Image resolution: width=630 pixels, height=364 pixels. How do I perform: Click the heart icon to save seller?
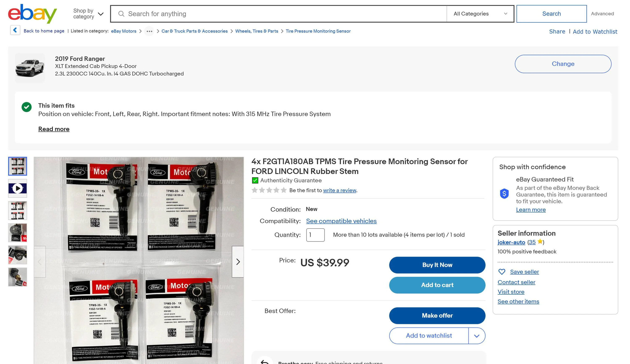point(501,272)
